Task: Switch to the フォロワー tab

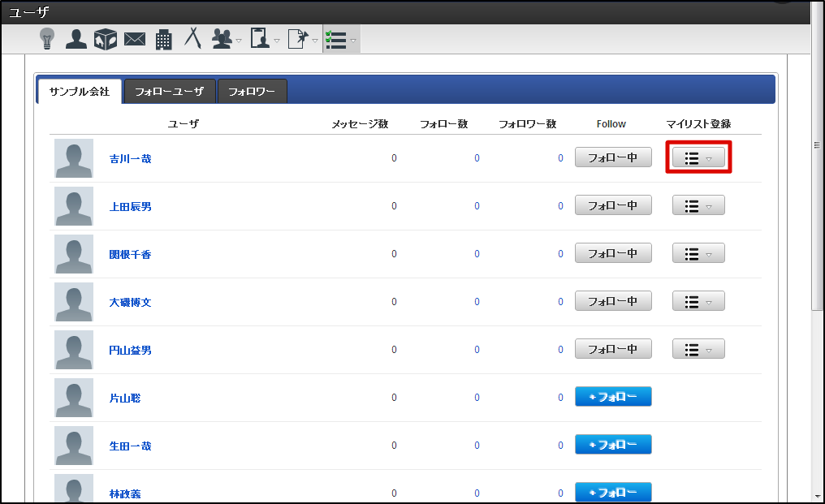Action: coord(252,92)
